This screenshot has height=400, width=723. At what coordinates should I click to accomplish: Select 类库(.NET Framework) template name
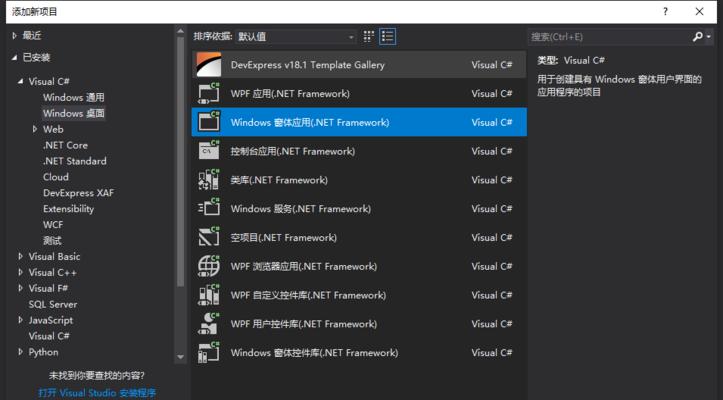279,179
